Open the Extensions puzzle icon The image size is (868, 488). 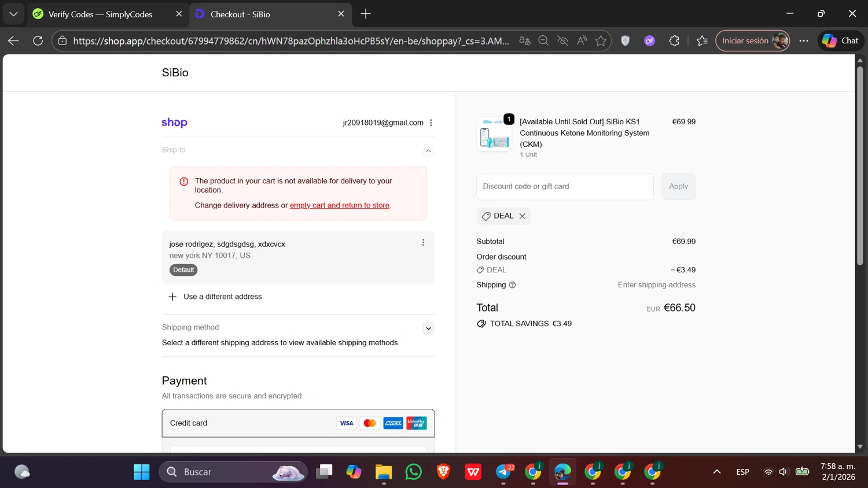[x=674, y=40]
